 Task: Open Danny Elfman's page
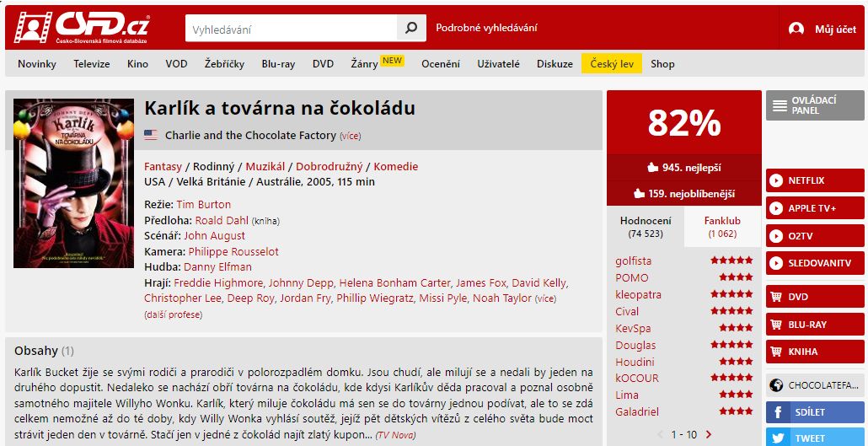pos(217,266)
